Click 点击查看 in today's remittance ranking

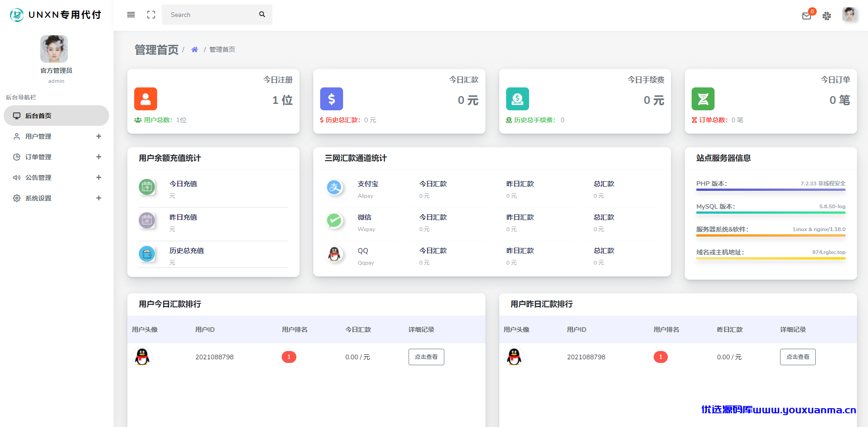pyautogui.click(x=426, y=357)
